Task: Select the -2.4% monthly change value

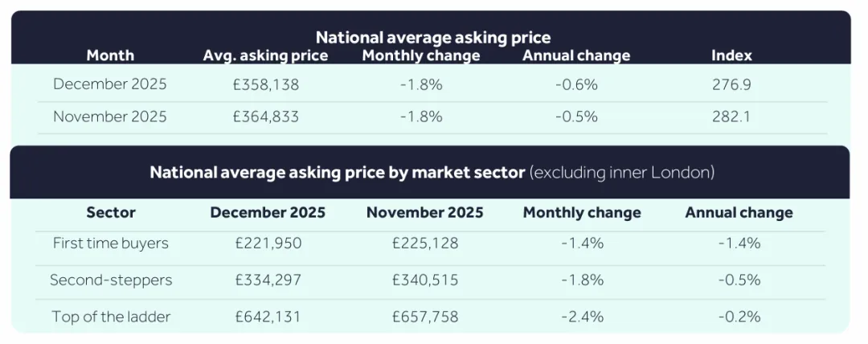Action: click(x=582, y=317)
